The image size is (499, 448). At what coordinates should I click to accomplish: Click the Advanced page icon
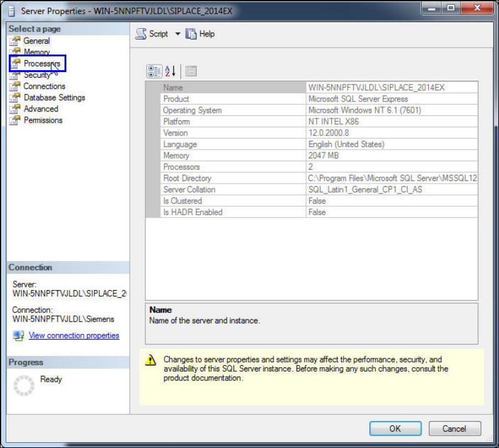pos(14,109)
